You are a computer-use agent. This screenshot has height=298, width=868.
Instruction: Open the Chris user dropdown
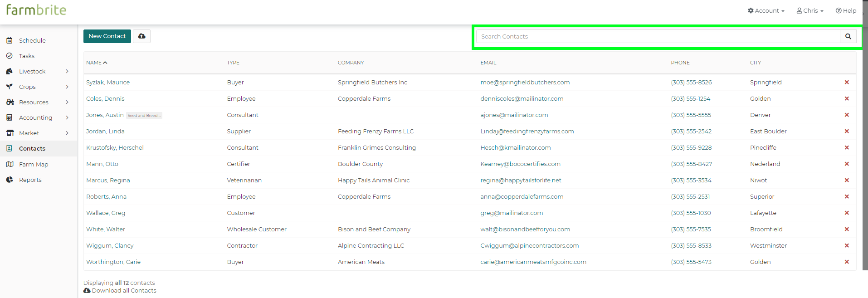pos(810,10)
